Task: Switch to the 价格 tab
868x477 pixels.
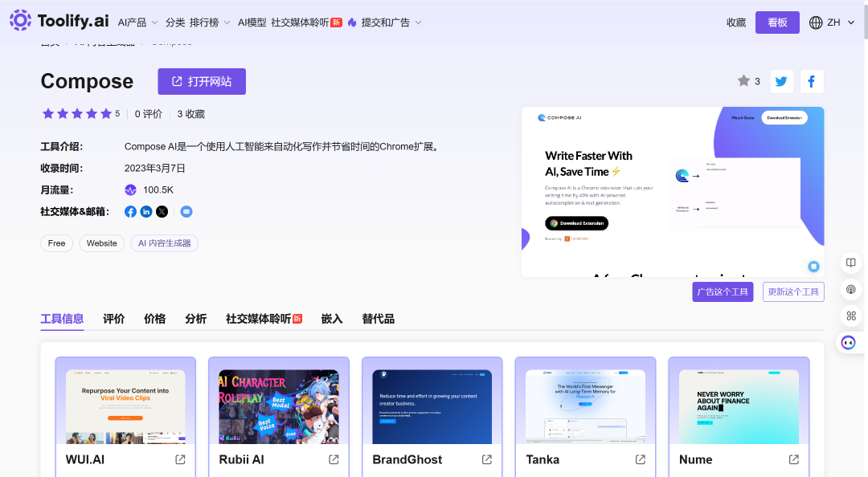Action: point(154,319)
